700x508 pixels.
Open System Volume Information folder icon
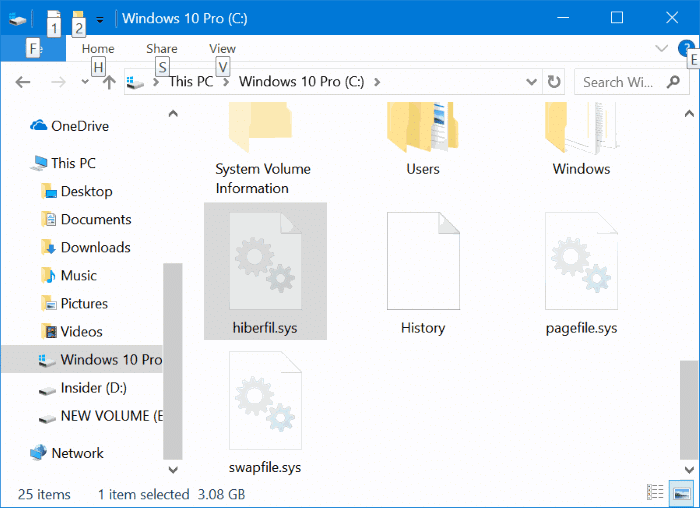260,128
